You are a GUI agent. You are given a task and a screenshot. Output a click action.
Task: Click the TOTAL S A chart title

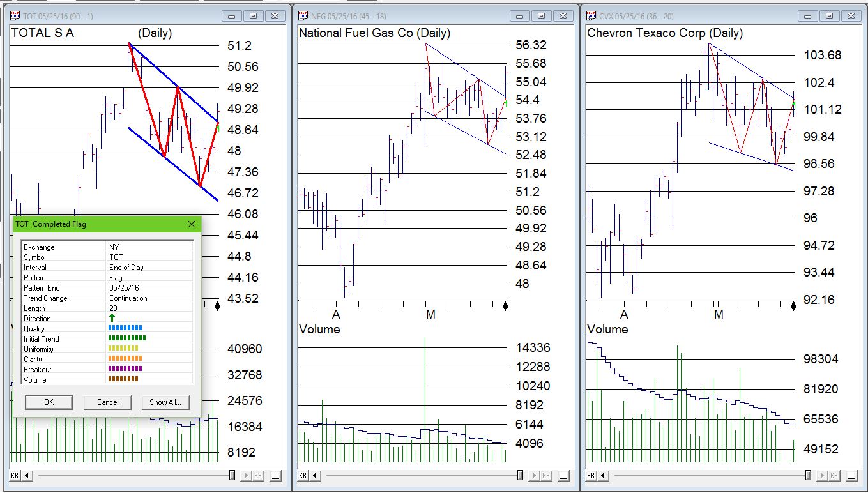[42, 33]
